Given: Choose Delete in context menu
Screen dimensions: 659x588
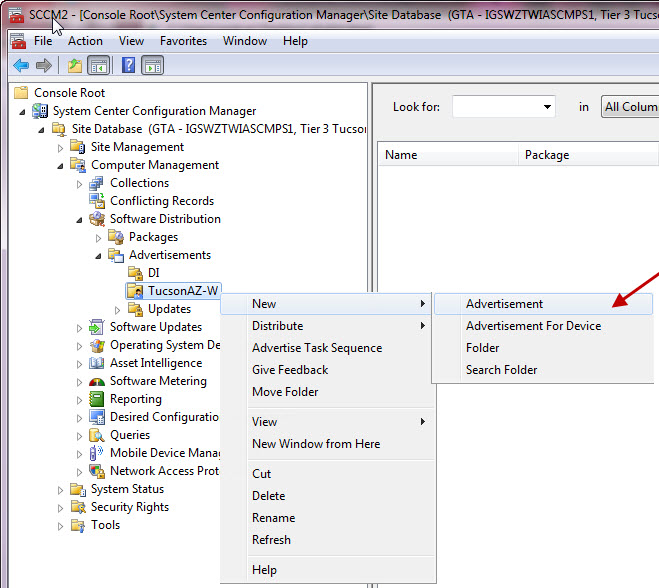Looking at the screenshot, I should tap(327, 496).
